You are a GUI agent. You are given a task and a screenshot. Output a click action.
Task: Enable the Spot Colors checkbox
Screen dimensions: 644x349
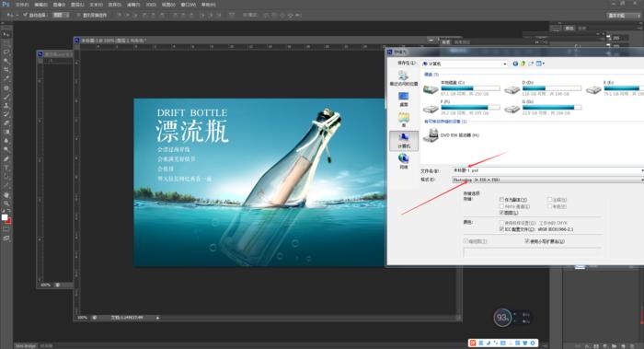pos(549,206)
